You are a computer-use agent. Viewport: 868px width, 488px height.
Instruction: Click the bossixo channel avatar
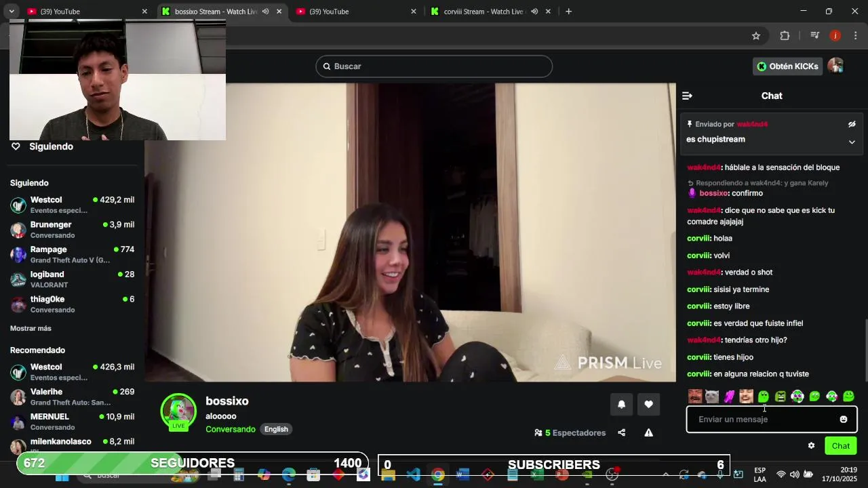(178, 411)
